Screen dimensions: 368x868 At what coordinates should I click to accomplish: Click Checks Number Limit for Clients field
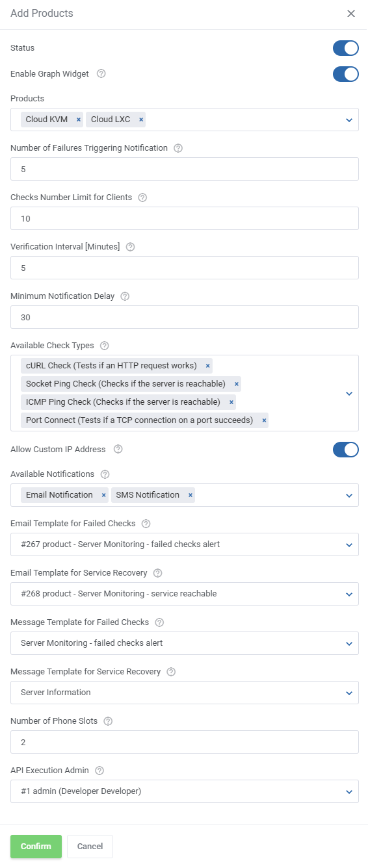(x=185, y=218)
